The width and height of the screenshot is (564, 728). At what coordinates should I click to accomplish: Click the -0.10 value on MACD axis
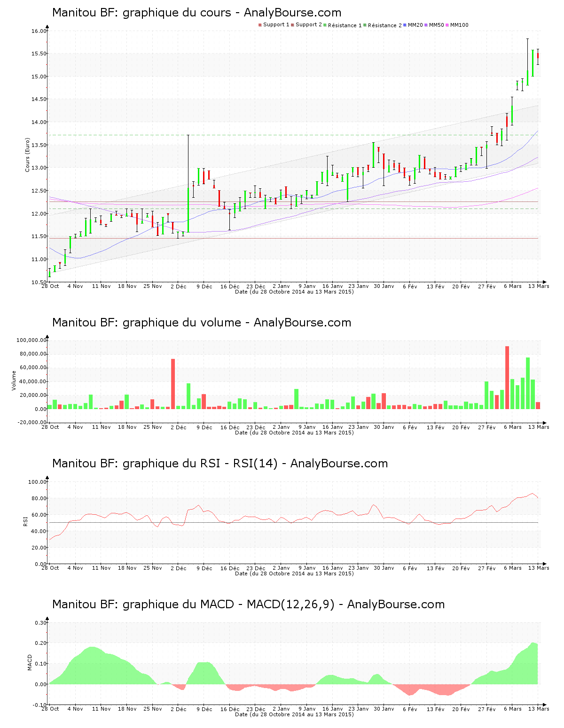(40, 705)
